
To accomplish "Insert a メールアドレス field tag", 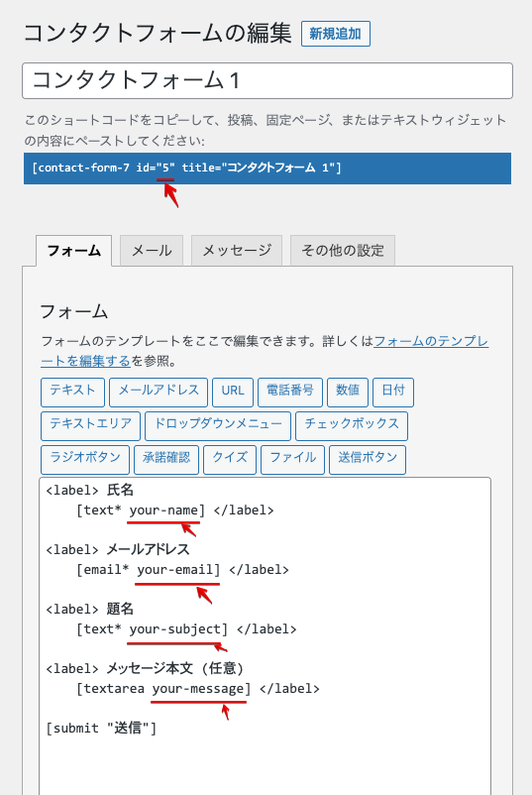I will click(x=159, y=392).
